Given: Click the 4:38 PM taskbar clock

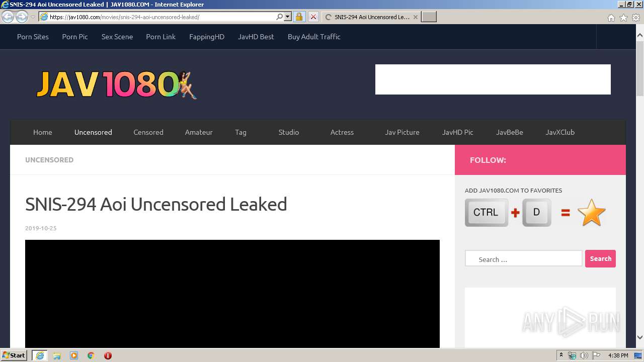Looking at the screenshot, I should pos(618,355).
